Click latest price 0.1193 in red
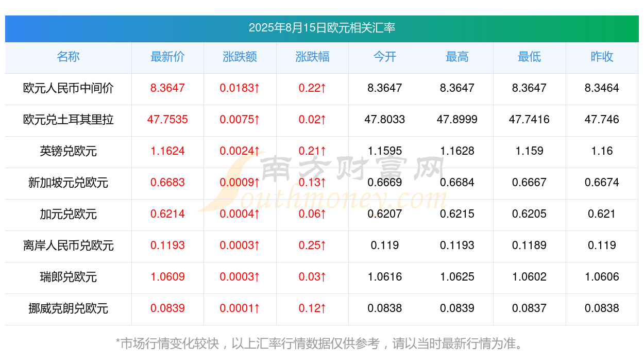The height and width of the screenshot is (360, 644). coord(167,246)
